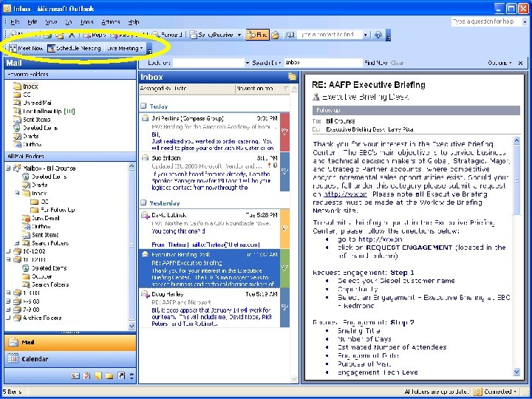Open the Shortcuts icon in navigation bottom

pos(120,375)
